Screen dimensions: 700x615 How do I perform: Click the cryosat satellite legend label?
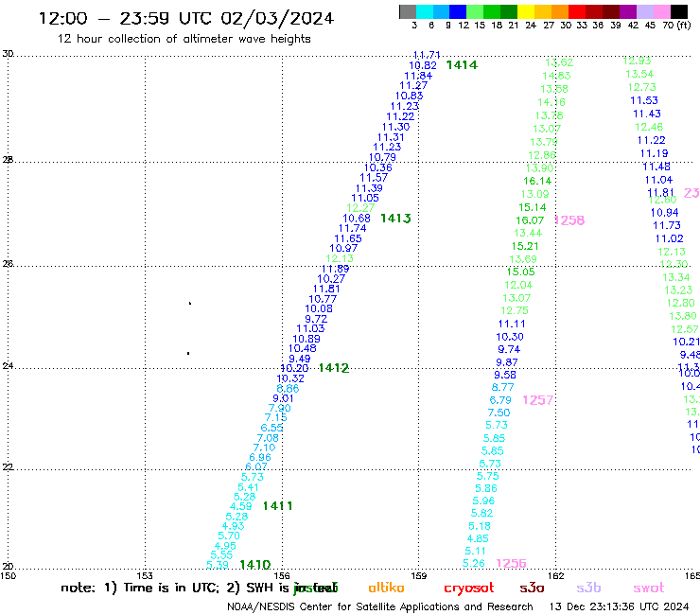[x=469, y=589]
